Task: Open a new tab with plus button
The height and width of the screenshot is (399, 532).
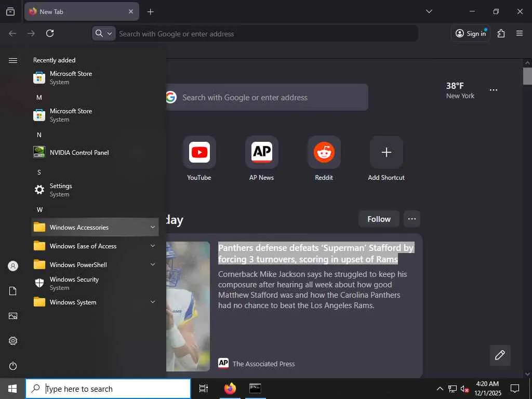Action: pos(150,12)
